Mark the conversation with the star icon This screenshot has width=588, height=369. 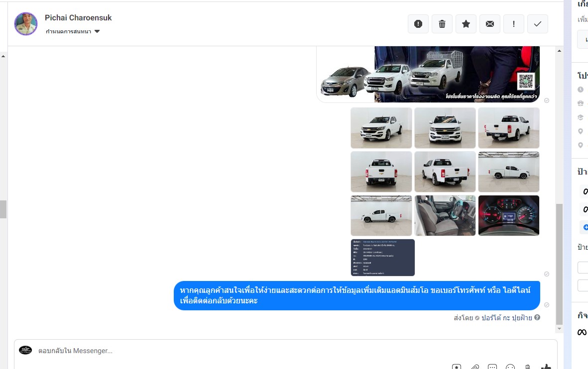click(466, 24)
